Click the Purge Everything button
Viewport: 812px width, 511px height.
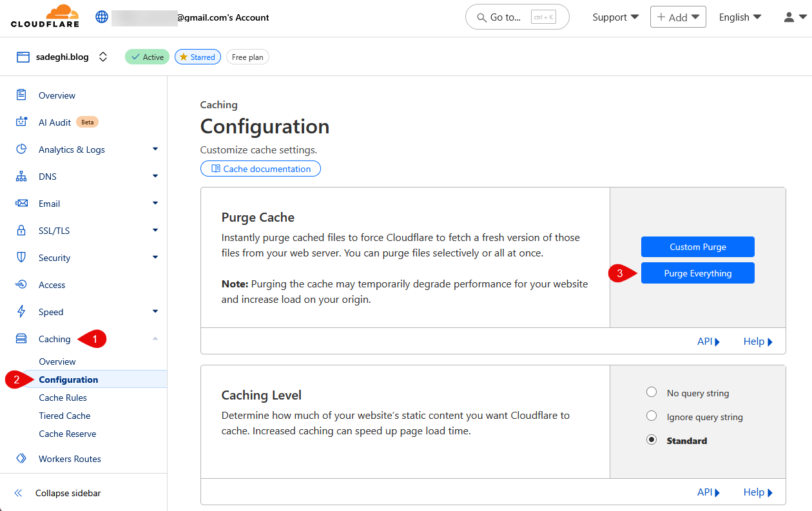(x=697, y=273)
